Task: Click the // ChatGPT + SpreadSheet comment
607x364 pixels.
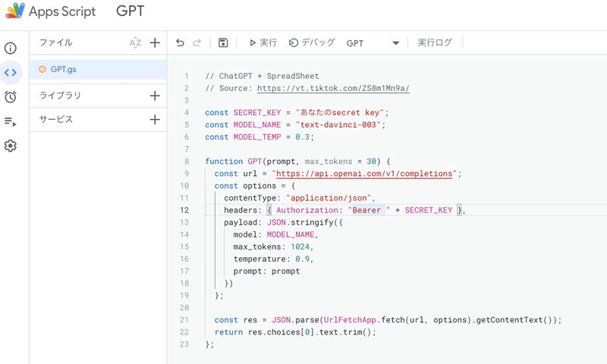Action: click(262, 76)
